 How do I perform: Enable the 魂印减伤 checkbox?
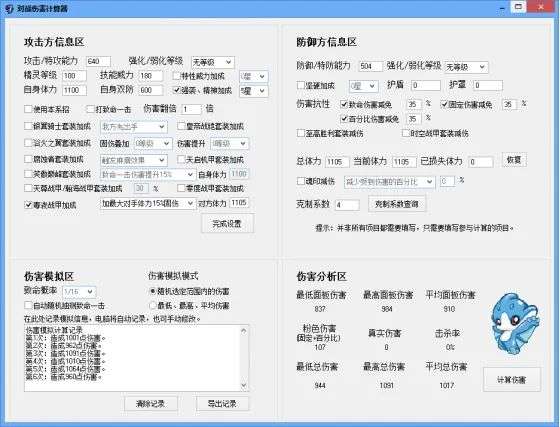coord(301,181)
